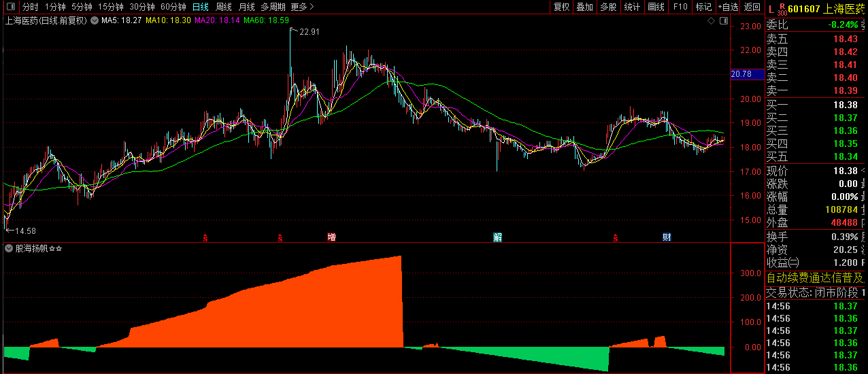868x374 pixels.
Task: Open the 财 event marker on the chart
Action: pos(667,237)
